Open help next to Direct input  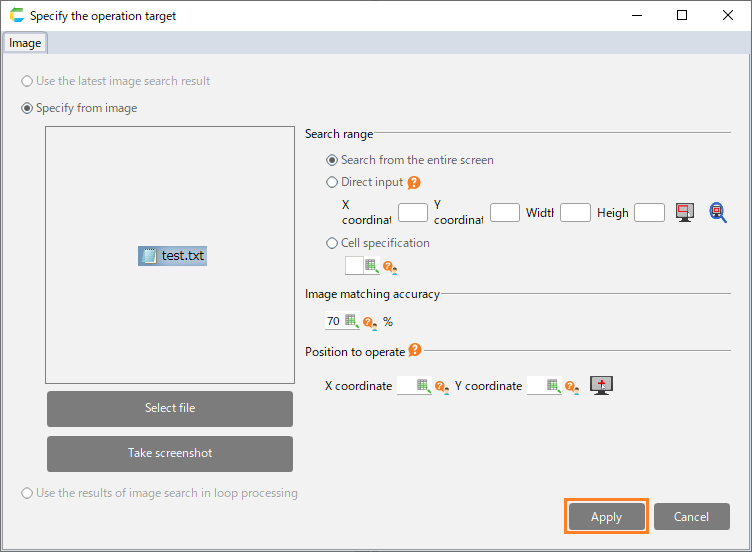coord(414,183)
